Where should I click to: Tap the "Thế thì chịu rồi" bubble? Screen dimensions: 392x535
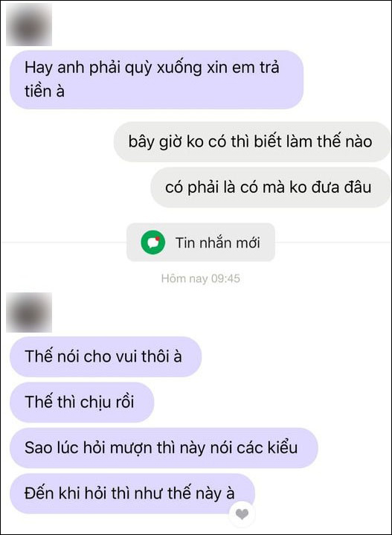pyautogui.click(x=82, y=403)
